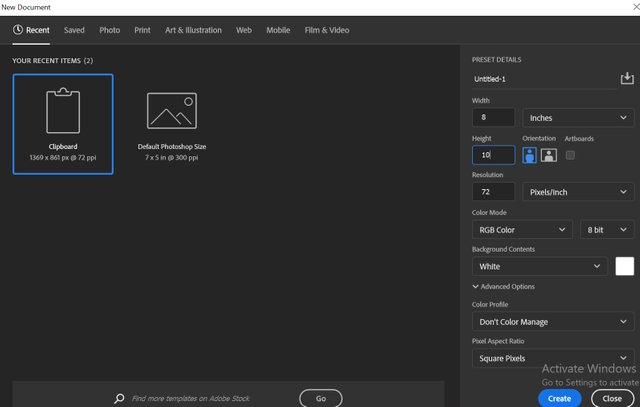The height and width of the screenshot is (407, 640).
Task: Switch to the Saved tab
Action: [74, 30]
